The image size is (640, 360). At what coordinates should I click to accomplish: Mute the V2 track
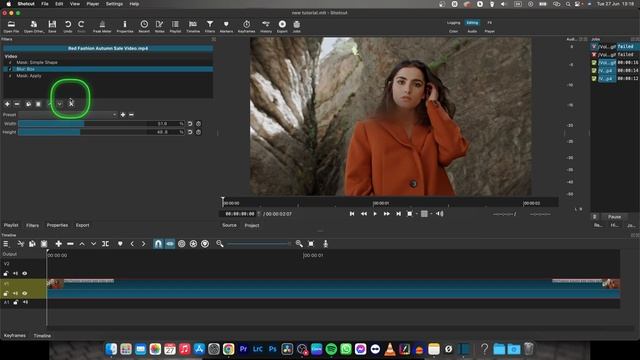pyautogui.click(x=16, y=273)
